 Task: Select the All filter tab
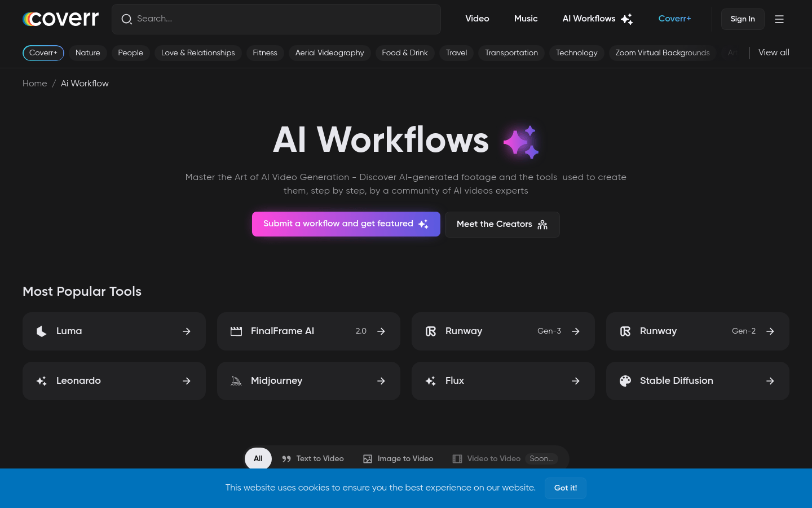pos(258,458)
